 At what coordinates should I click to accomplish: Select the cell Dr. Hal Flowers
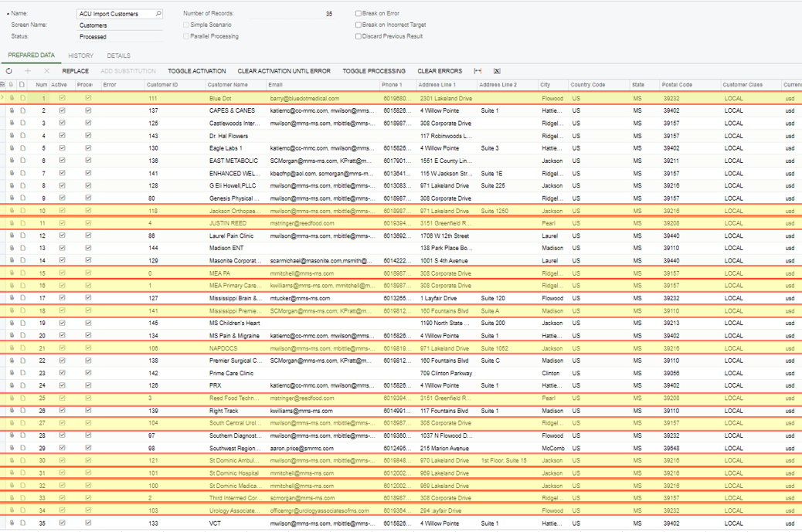point(229,136)
